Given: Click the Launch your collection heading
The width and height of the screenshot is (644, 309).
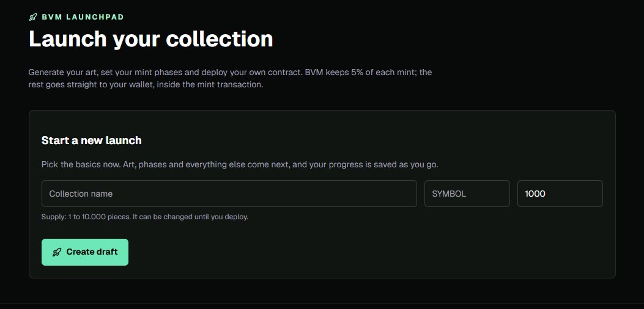Looking at the screenshot, I should 150,40.
